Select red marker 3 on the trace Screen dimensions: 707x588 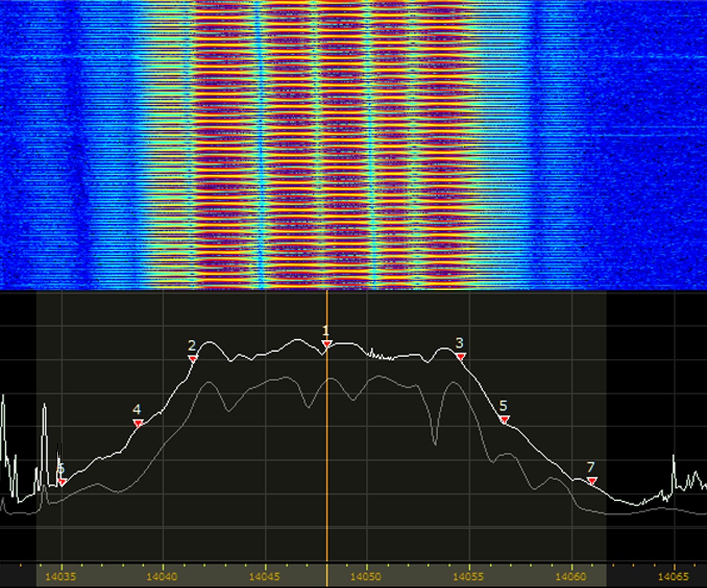(460, 356)
